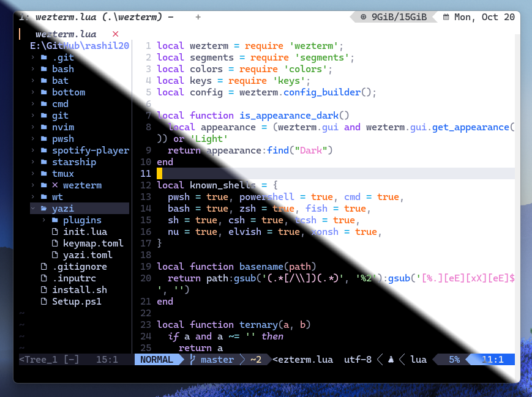Click the file icon beside Setup.ps1
The image size is (532, 397).
pyautogui.click(x=43, y=302)
